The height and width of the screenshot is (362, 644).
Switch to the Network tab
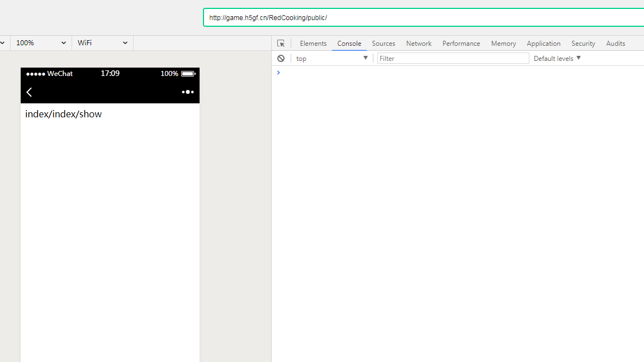coord(419,44)
